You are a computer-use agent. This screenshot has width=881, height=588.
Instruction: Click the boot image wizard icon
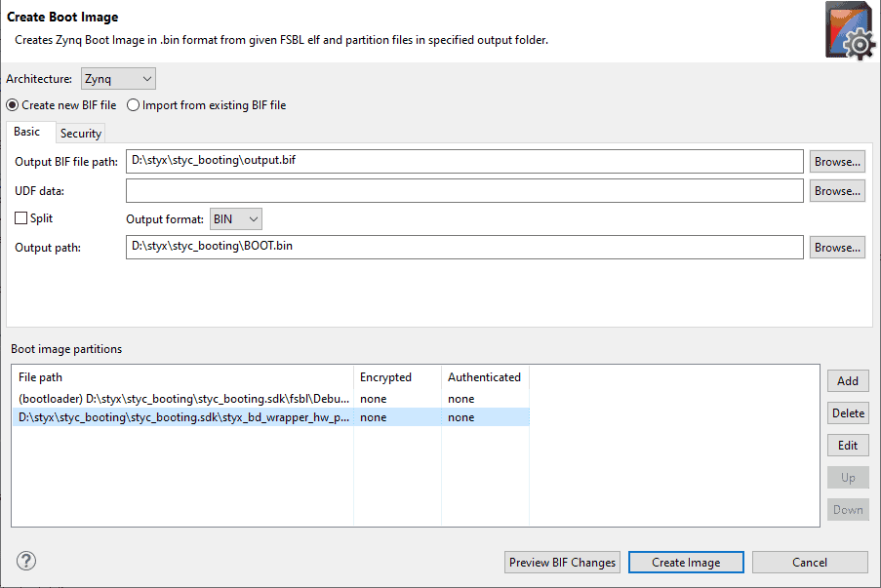(x=846, y=32)
